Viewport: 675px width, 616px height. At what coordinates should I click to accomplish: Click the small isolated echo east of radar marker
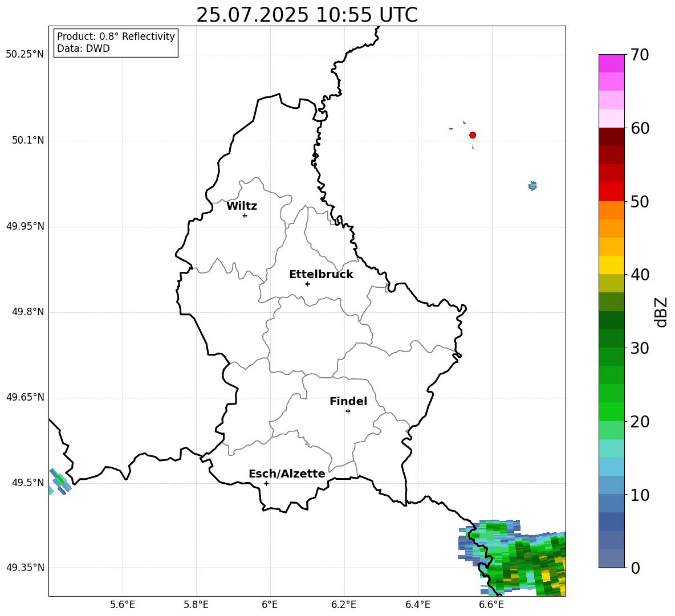533,186
